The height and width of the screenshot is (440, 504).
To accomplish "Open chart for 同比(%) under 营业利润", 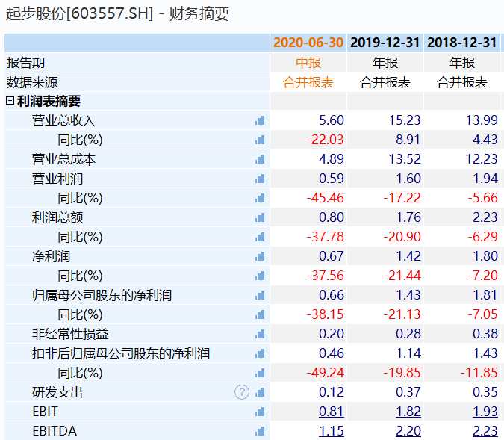I will pos(260,198).
